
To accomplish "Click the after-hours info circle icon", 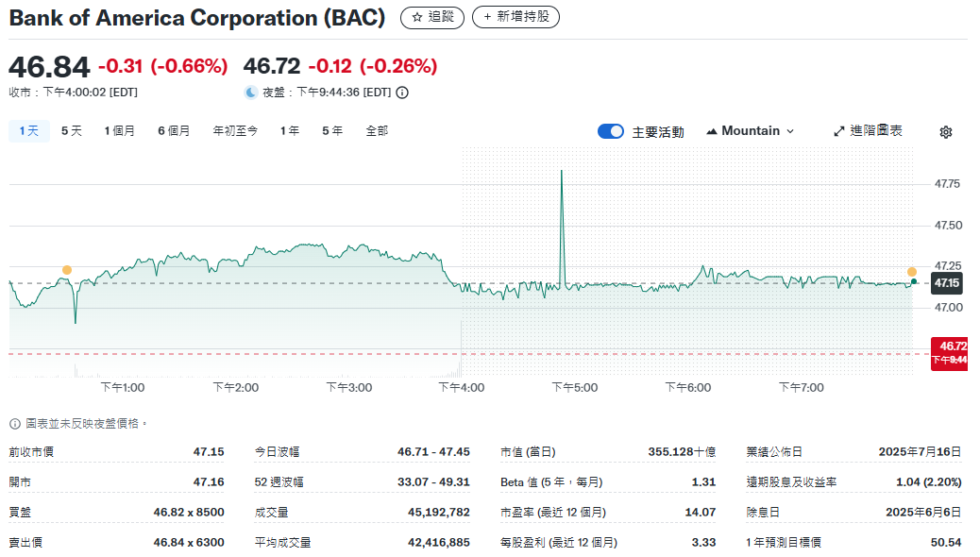I will tap(402, 93).
